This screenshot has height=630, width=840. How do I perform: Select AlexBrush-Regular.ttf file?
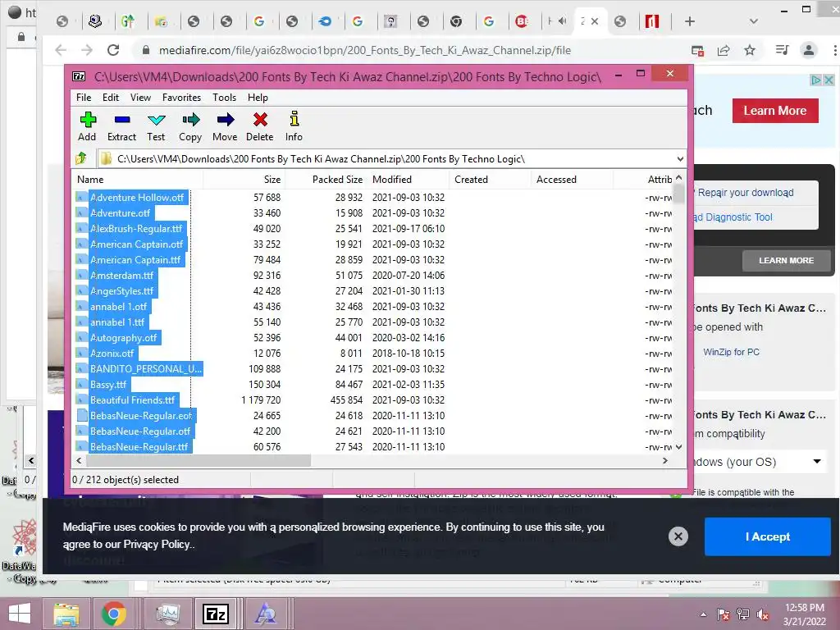[136, 228]
